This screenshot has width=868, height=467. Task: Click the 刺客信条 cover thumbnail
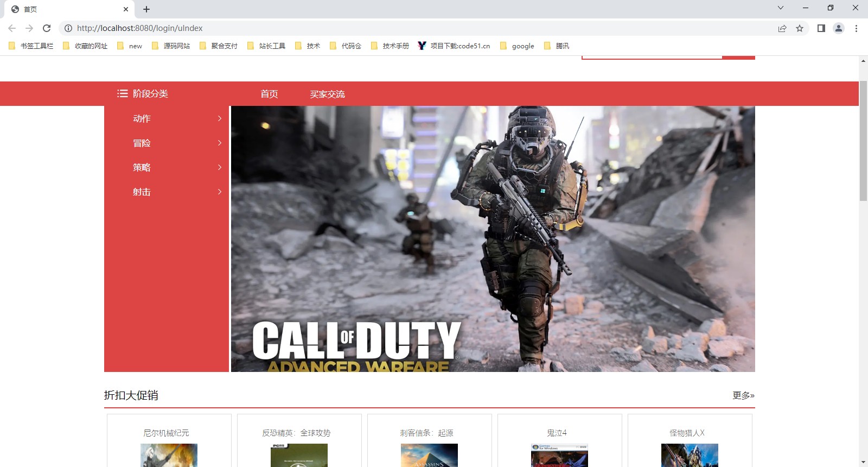pyautogui.click(x=430, y=455)
